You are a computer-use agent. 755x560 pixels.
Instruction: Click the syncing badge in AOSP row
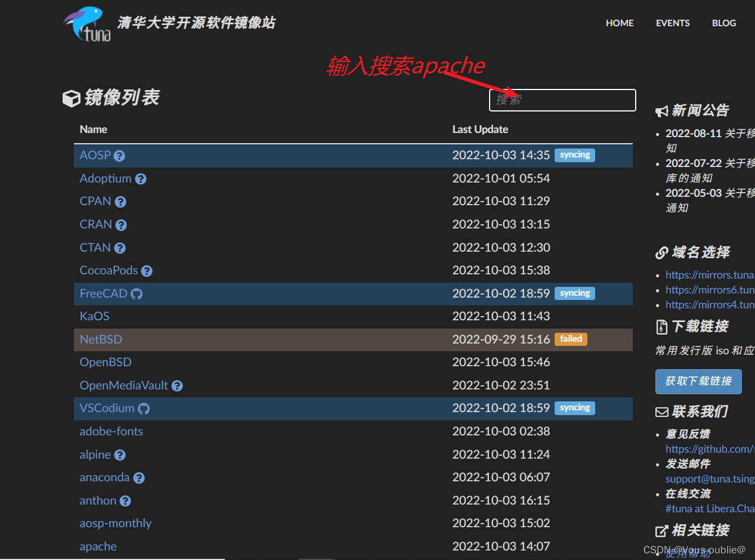(x=575, y=155)
